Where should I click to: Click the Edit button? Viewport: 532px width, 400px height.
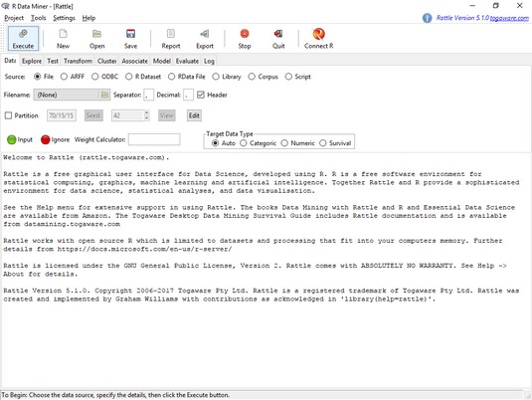(194, 115)
